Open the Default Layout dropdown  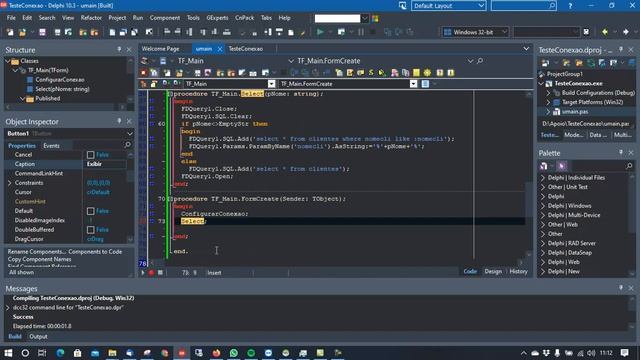(481, 6)
